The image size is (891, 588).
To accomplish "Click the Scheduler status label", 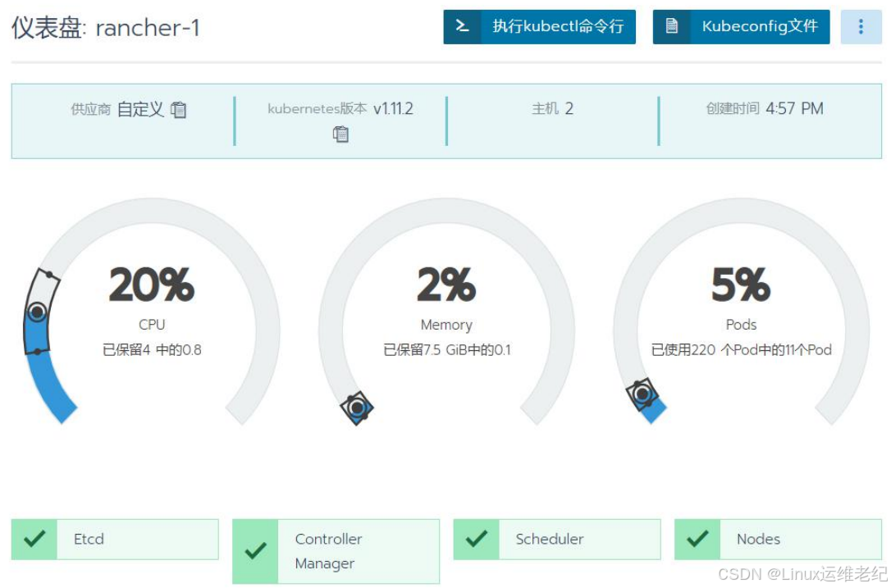I will tap(550, 539).
